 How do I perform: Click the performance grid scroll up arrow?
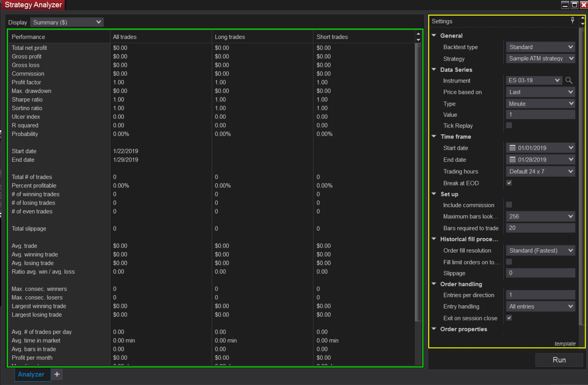[418, 34]
